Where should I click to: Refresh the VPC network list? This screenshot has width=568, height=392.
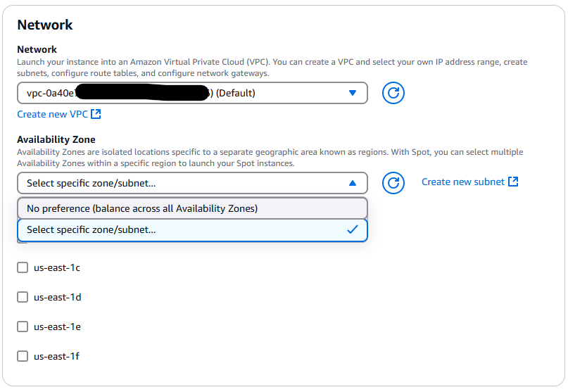click(x=393, y=93)
